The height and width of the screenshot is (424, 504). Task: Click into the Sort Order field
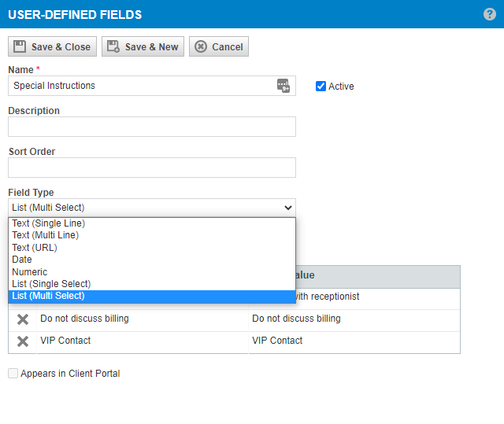pyautogui.click(x=152, y=168)
